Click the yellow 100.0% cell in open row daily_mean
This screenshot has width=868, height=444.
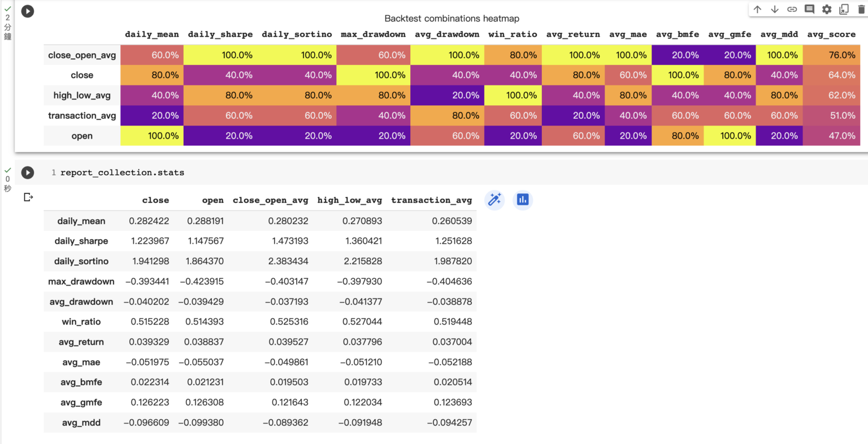pyautogui.click(x=152, y=136)
